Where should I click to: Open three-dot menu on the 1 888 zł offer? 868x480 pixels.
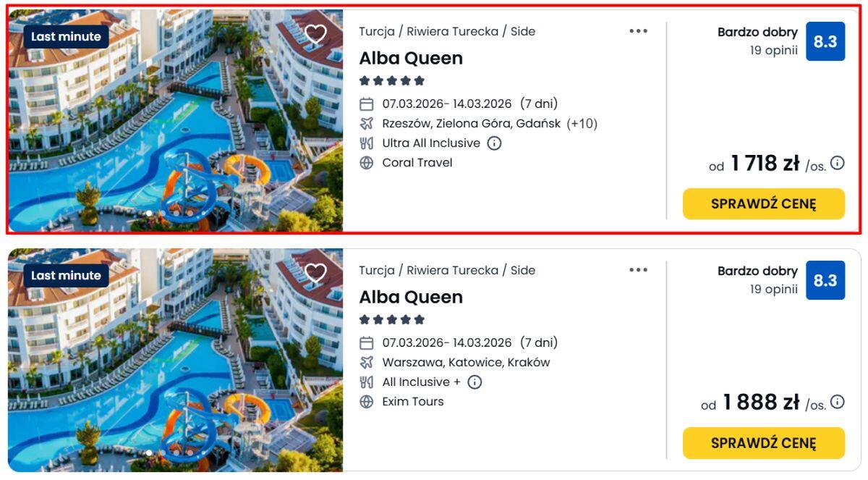pos(638,270)
